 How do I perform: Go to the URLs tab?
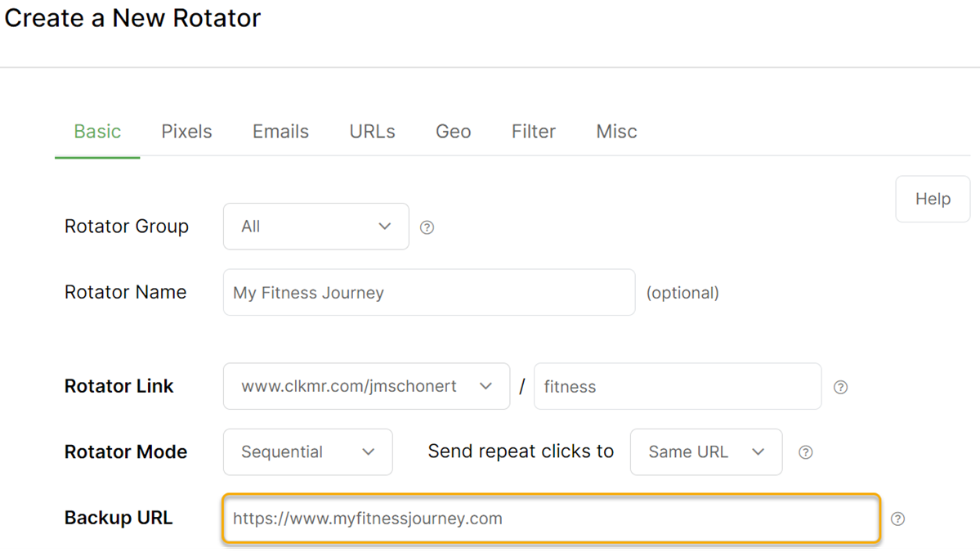(372, 132)
